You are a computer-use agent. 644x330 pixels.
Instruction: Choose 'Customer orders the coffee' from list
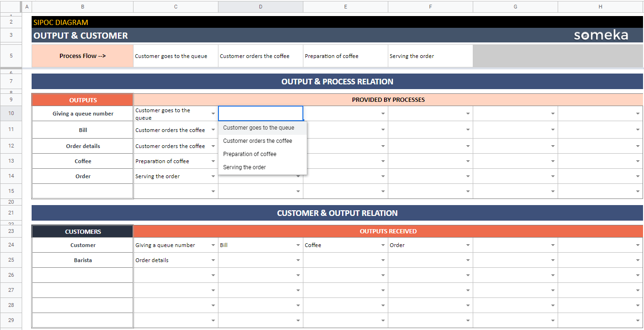[258, 141]
